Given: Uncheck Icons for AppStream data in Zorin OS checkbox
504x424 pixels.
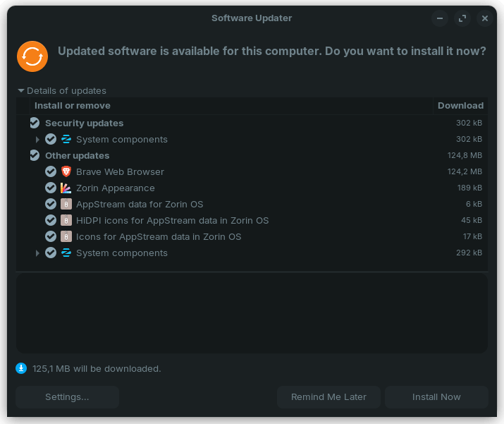Looking at the screenshot, I should tap(51, 236).
